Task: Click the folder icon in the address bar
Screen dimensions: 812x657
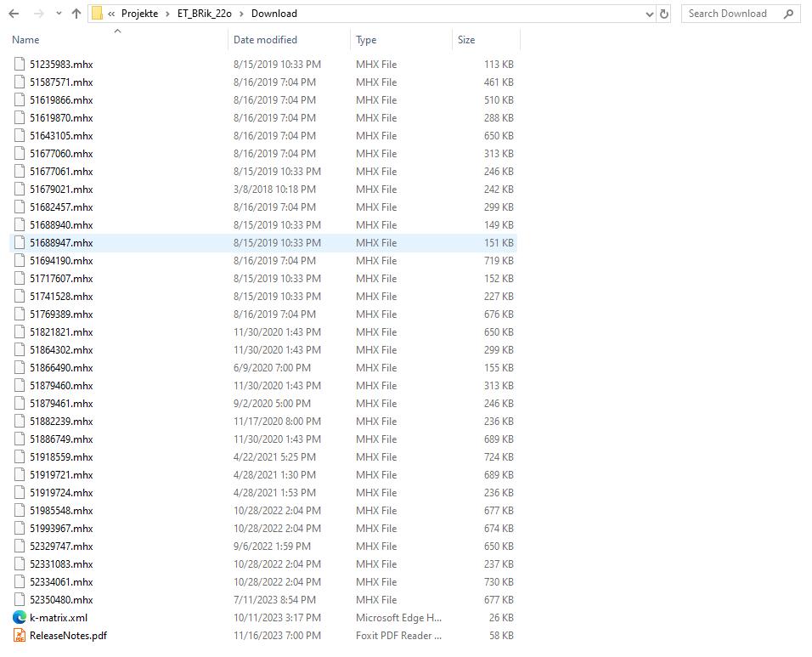Action: (97, 14)
